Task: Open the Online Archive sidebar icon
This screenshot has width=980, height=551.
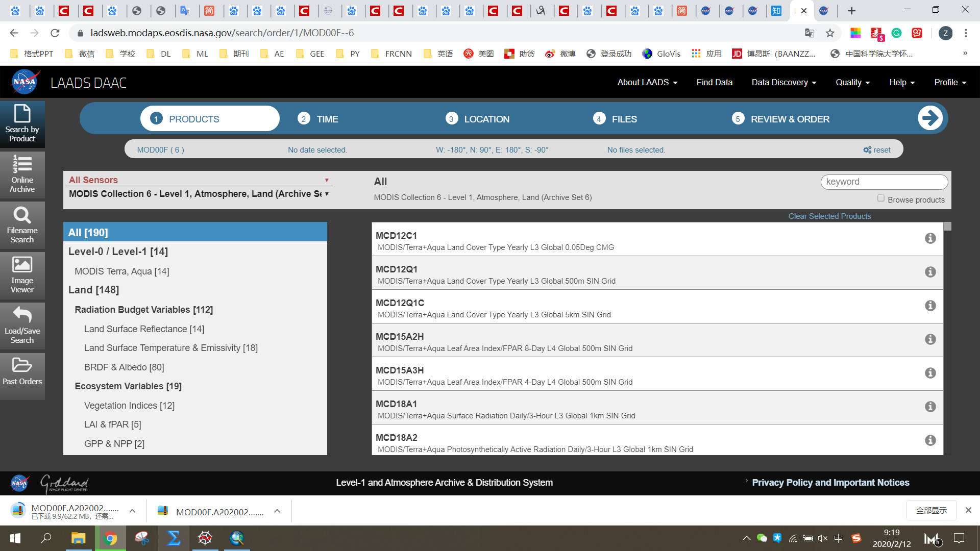Action: tap(22, 174)
